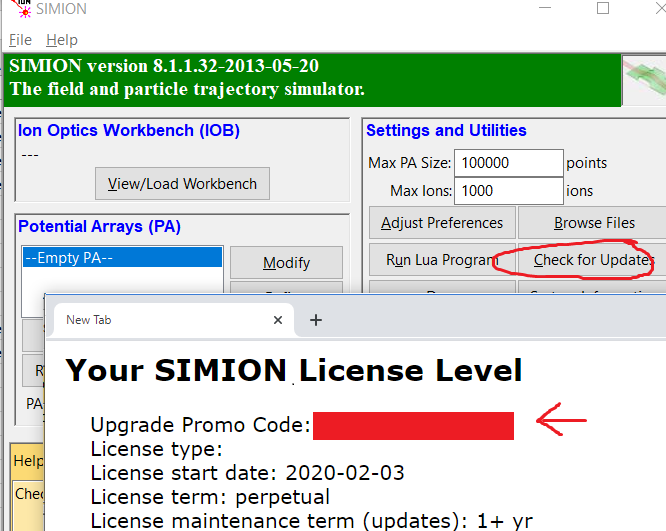The image size is (666, 531).
Task: Click into the Max Ions field
Action: click(509, 191)
